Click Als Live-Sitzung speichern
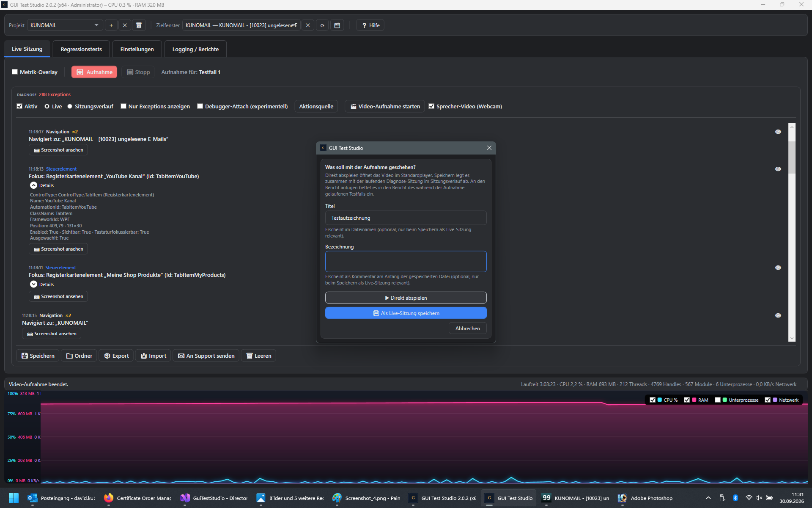 click(406, 313)
